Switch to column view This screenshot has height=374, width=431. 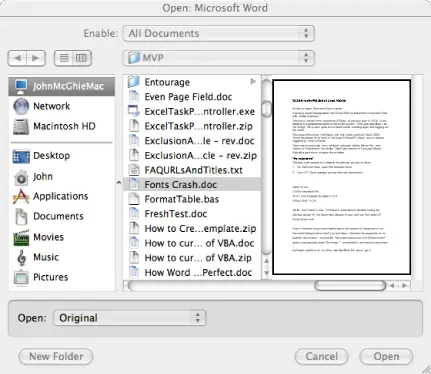point(82,58)
